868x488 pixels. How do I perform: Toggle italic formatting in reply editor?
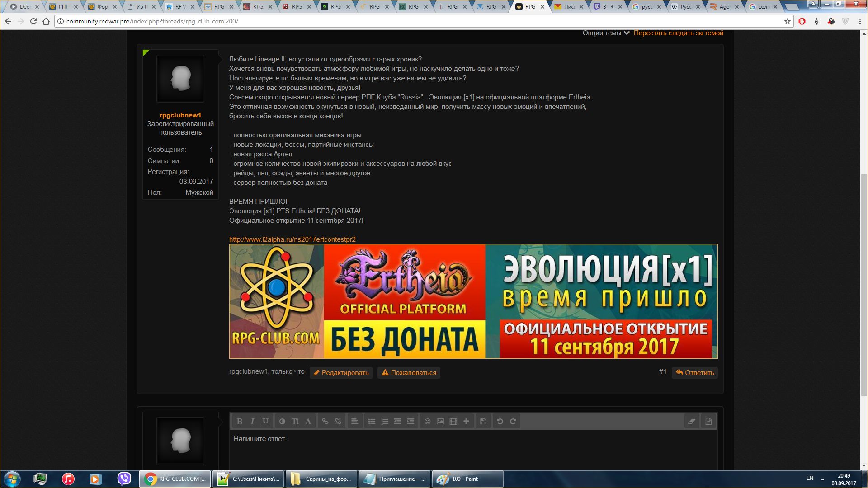(x=252, y=421)
